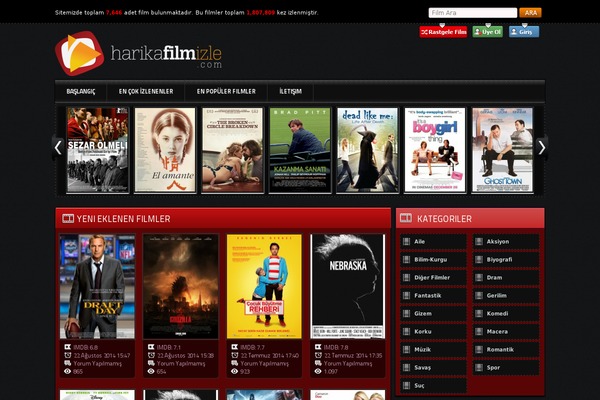This screenshot has height=400, width=600.
Task: Open the İLETİŞİM menu item
Action: click(x=290, y=91)
